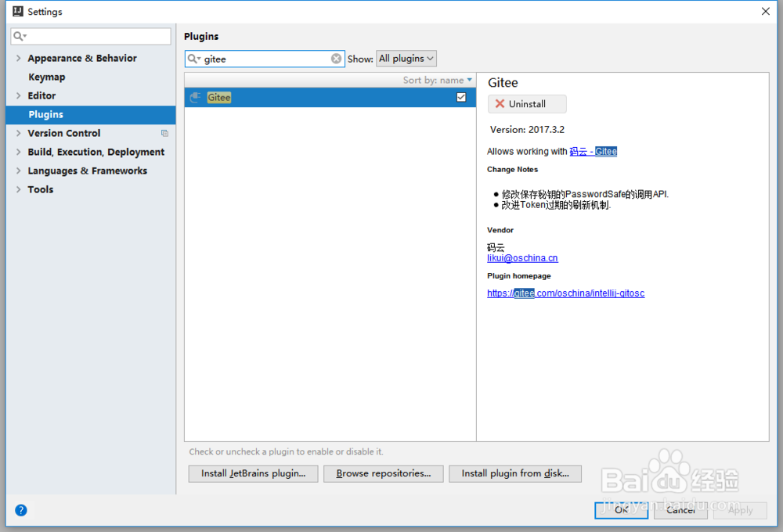Select Editor settings item
This screenshot has width=783, height=532.
(x=41, y=95)
